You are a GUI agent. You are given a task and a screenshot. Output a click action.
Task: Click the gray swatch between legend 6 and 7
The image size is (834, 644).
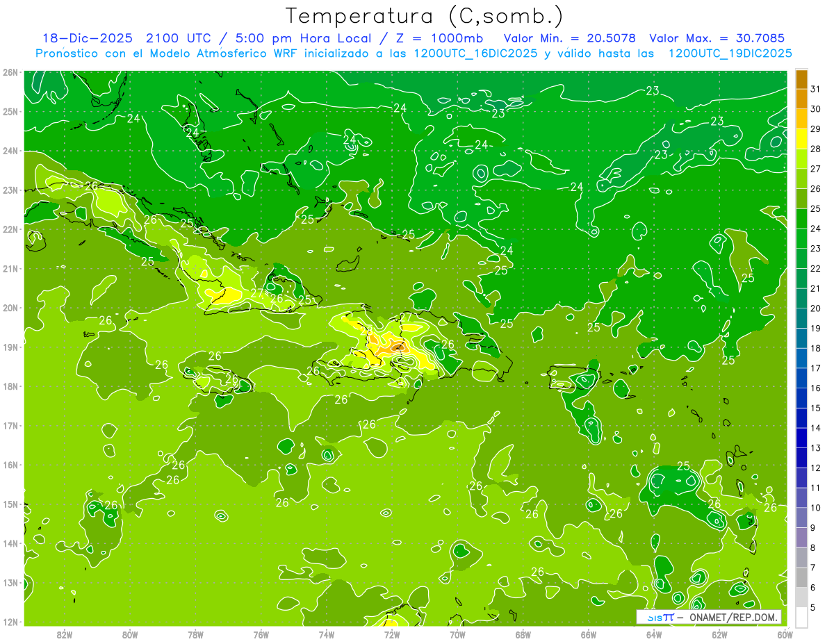[x=801, y=578]
